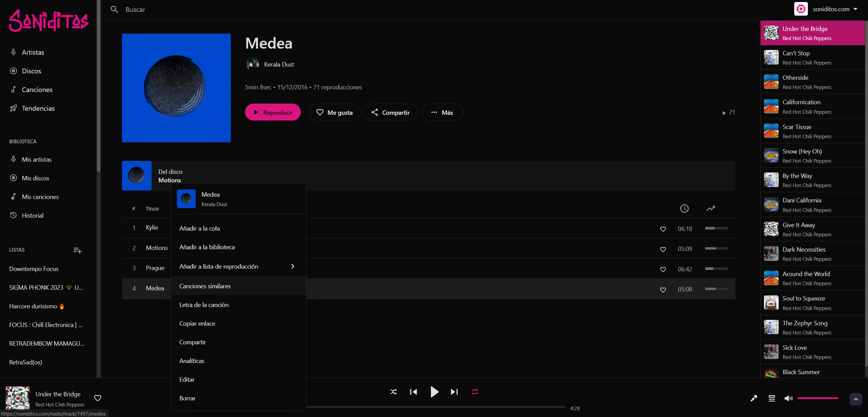Like Under the Bridge in player bar
The width and height of the screenshot is (868, 417).
[98, 398]
